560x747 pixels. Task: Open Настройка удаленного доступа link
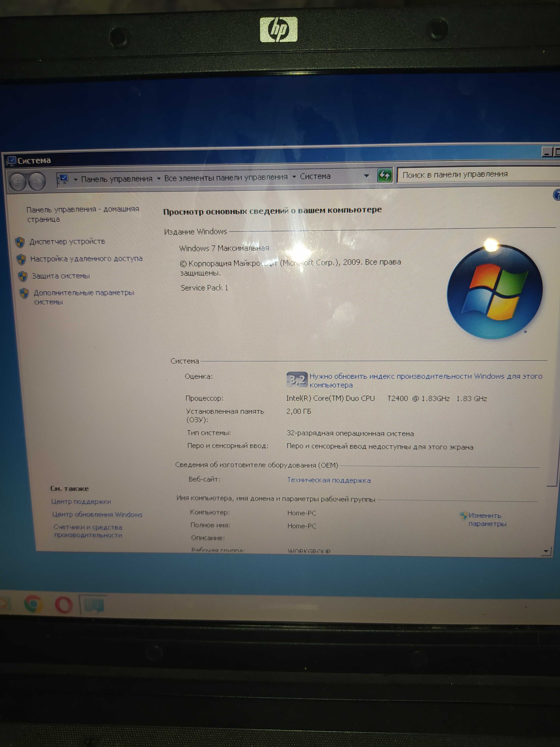(86, 259)
